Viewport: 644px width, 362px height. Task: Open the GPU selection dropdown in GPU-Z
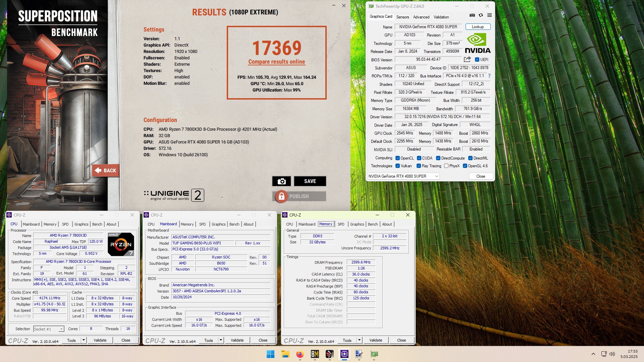click(x=403, y=176)
